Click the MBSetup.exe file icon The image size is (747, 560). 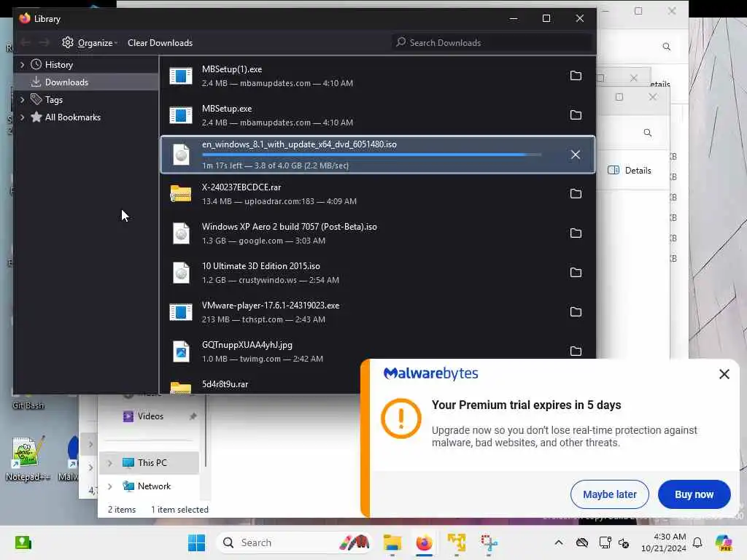click(181, 115)
